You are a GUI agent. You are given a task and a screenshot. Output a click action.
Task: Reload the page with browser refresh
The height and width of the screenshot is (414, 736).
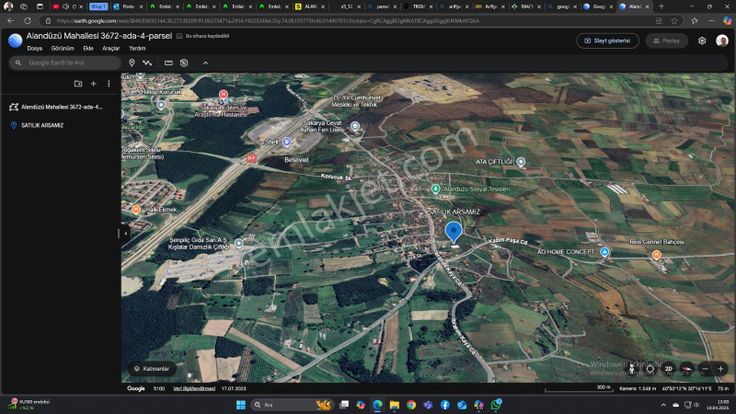[x=28, y=21]
